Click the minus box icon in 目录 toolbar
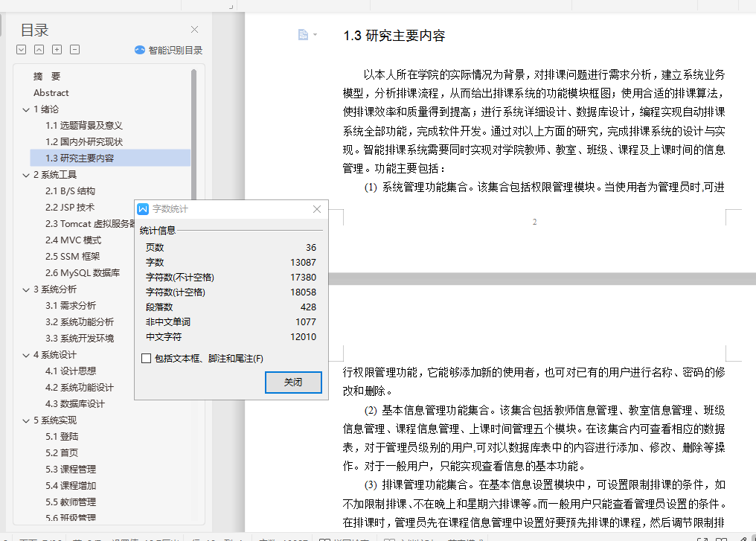Image resolution: width=756 pixels, height=541 pixels. coord(74,50)
